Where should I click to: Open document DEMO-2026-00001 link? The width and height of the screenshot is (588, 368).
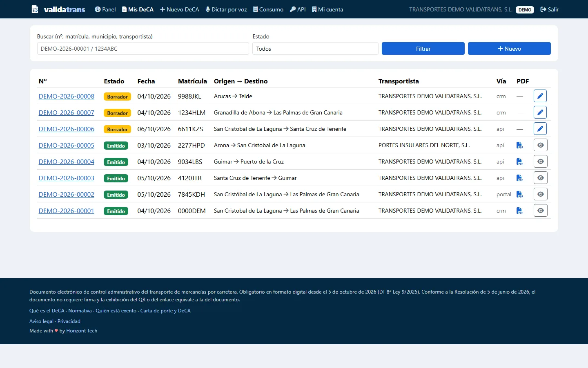pos(67,211)
